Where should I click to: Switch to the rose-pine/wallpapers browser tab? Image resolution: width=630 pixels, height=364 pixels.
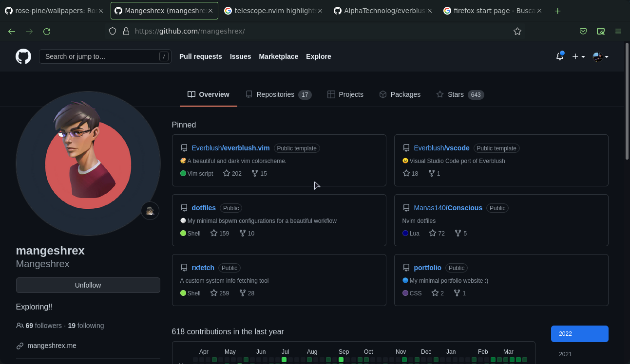(x=54, y=11)
